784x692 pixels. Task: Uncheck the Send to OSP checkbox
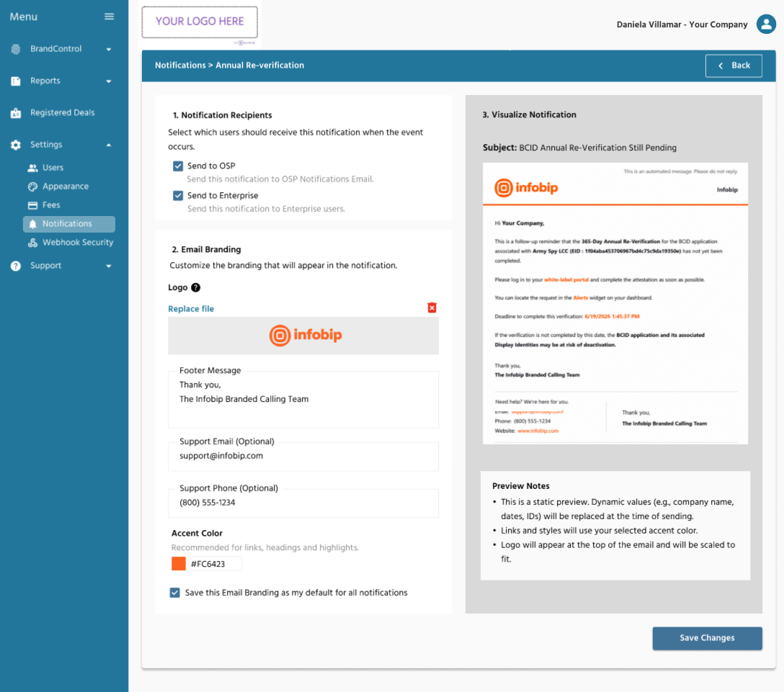tap(178, 166)
